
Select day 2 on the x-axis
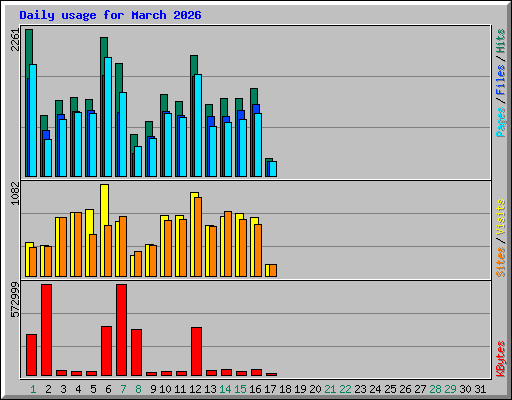48,389
